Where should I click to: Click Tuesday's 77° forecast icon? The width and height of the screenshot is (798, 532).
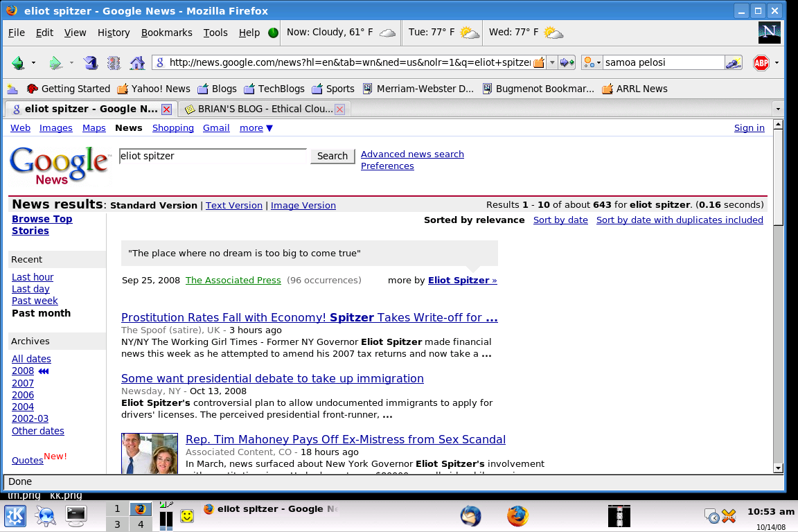tap(469, 33)
